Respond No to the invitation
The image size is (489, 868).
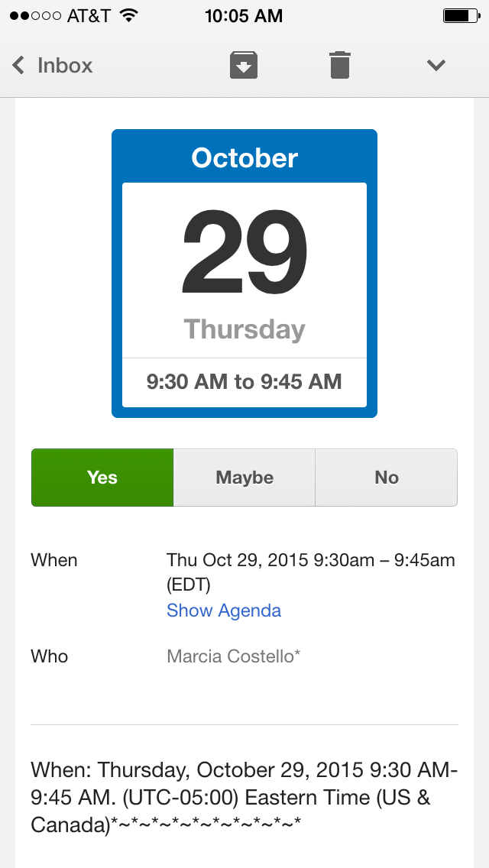click(387, 478)
